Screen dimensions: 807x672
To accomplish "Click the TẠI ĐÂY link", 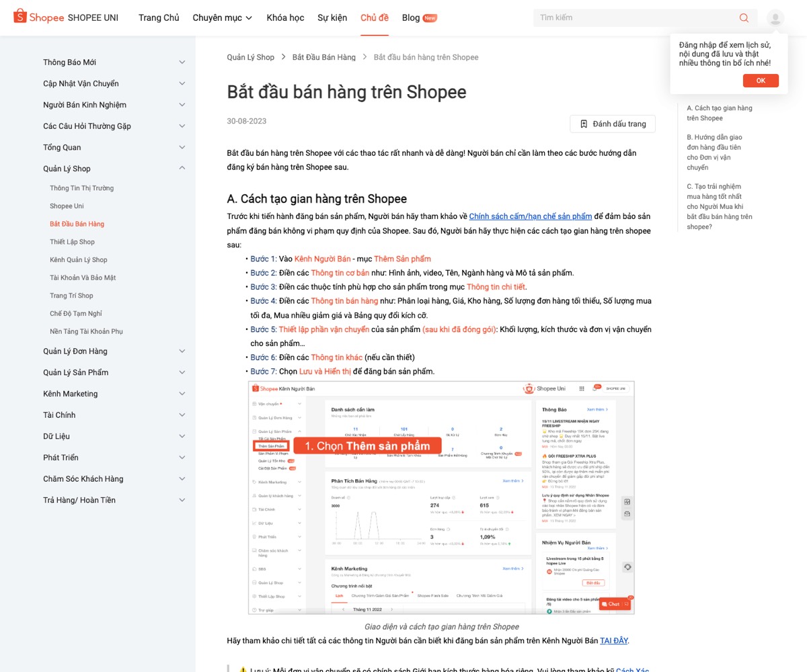I will [614, 640].
